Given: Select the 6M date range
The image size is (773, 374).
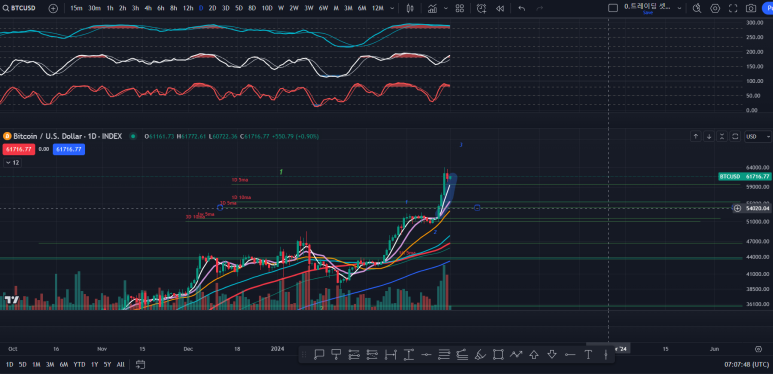Looking at the screenshot, I should [x=64, y=365].
